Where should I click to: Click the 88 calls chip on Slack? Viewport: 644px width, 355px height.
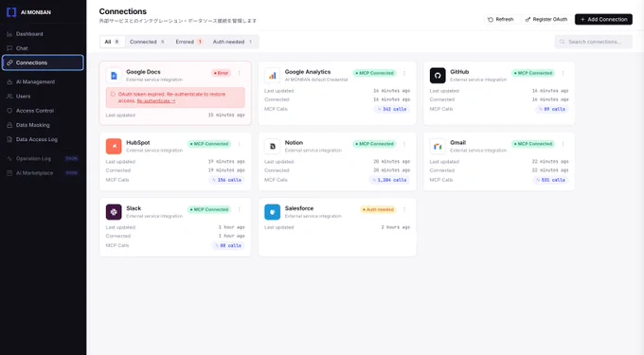coord(228,246)
